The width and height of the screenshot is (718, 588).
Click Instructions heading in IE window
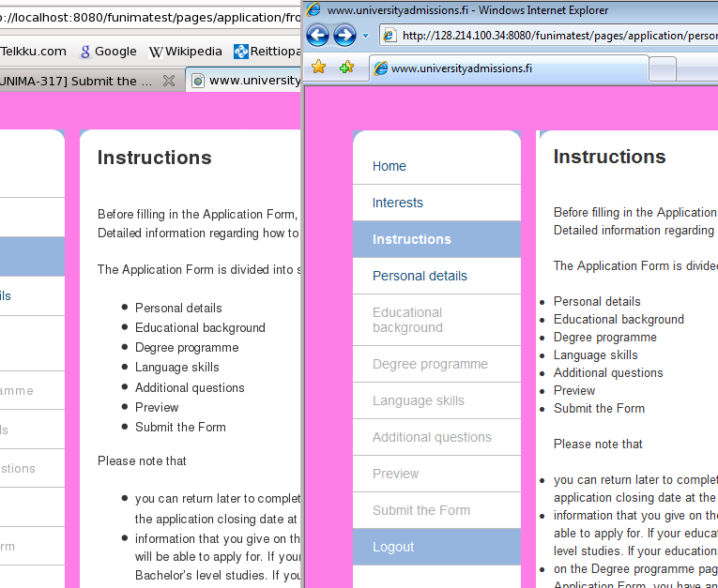click(x=609, y=157)
